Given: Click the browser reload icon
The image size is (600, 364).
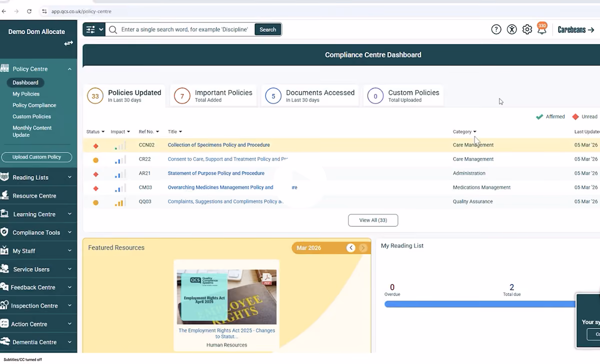Looking at the screenshot, I should 29,11.
